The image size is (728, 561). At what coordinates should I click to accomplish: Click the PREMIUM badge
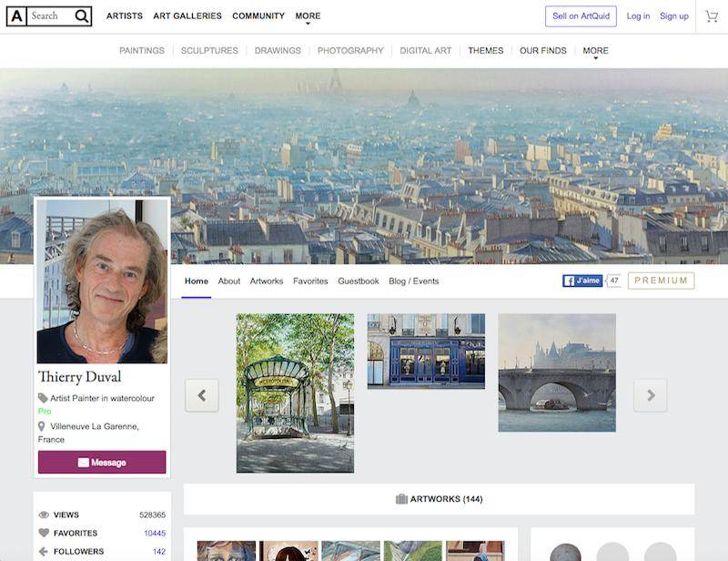click(661, 280)
